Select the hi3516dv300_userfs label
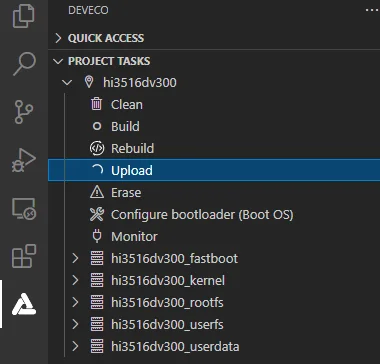Image resolution: width=380 pixels, height=364 pixels. [167, 324]
